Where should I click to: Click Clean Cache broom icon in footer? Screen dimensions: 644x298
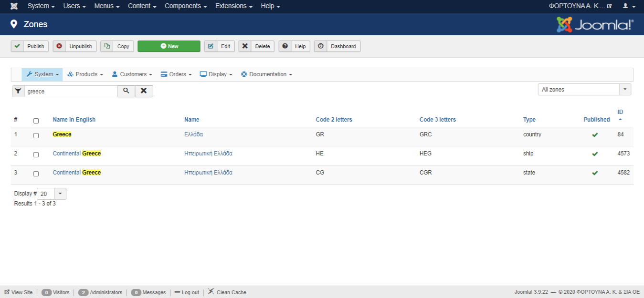pyautogui.click(x=211, y=292)
